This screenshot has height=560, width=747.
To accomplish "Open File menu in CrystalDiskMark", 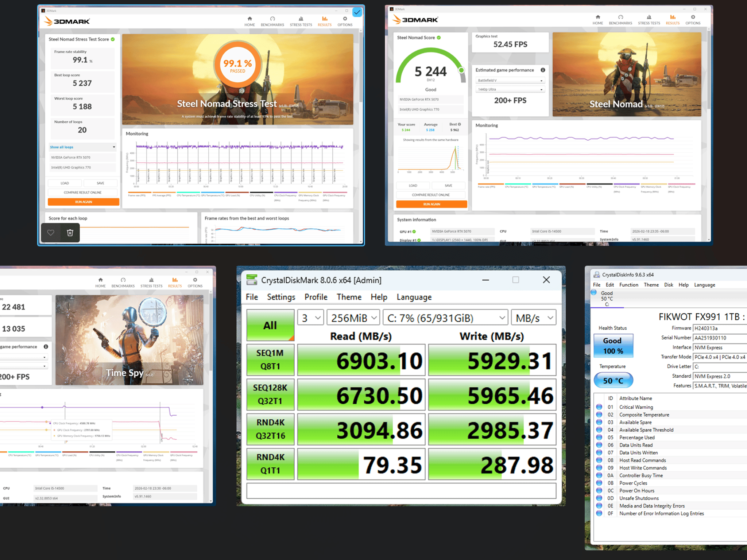I will (252, 297).
